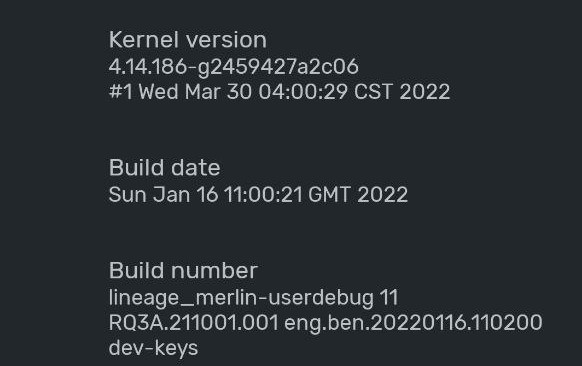Viewport: 582px width, 366px height.
Task: Select the Sun Jan 16 build date value
Action: (258, 195)
